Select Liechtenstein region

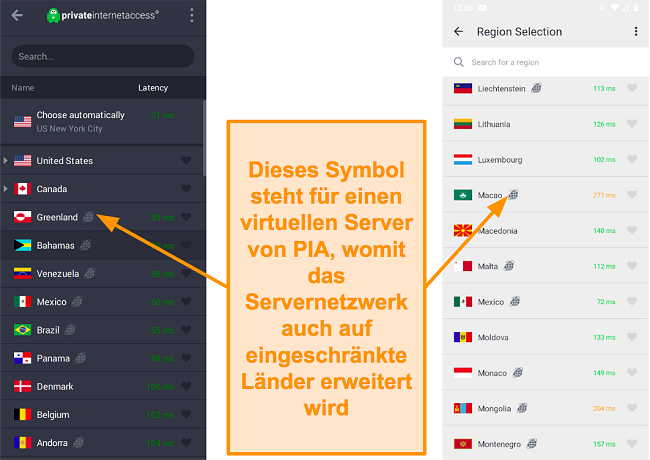point(546,89)
